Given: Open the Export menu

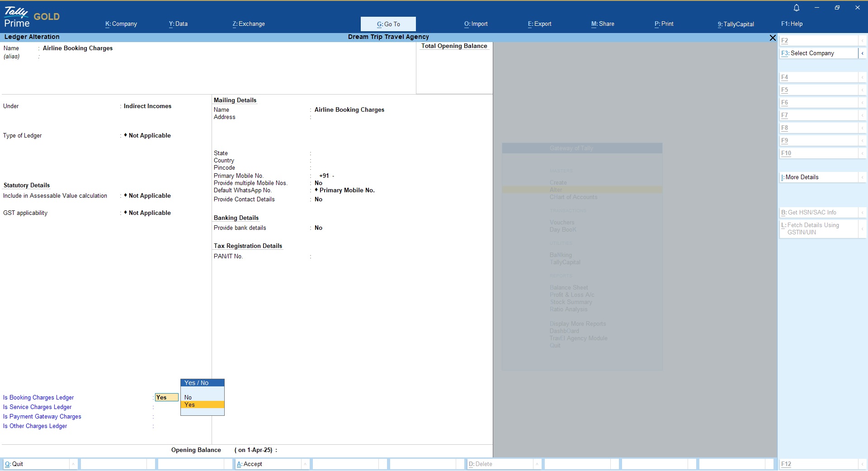Looking at the screenshot, I should 539,24.
